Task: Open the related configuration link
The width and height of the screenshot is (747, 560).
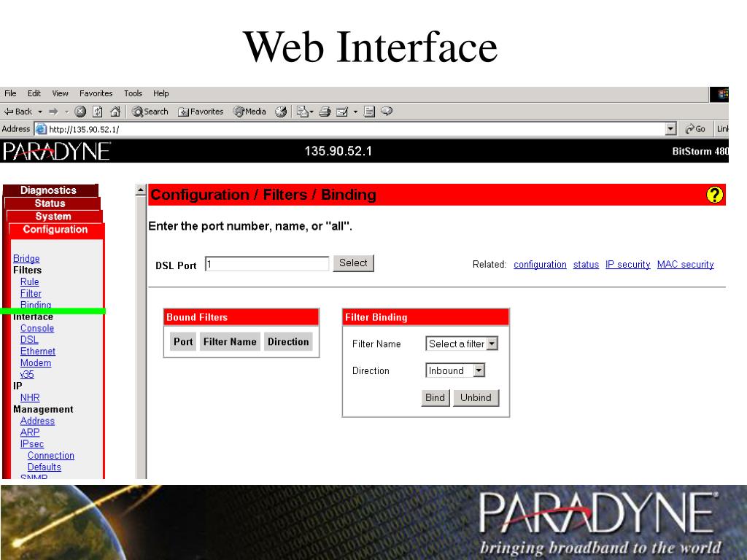Action: coord(540,264)
